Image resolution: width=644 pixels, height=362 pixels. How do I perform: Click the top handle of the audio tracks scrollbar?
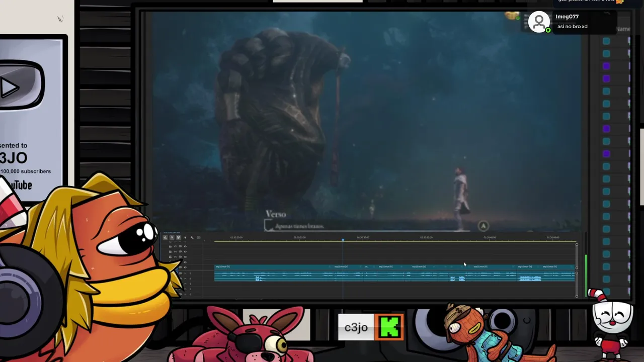577,273
